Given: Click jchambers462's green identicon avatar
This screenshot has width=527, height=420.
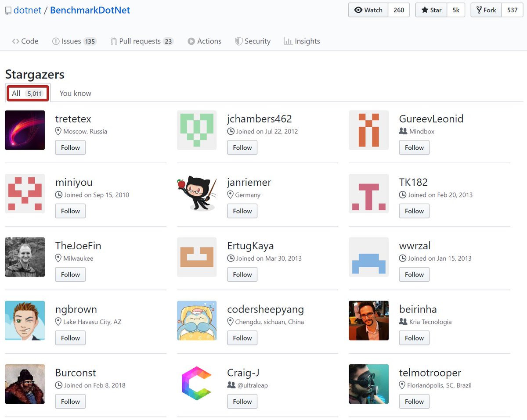Looking at the screenshot, I should [x=197, y=130].
